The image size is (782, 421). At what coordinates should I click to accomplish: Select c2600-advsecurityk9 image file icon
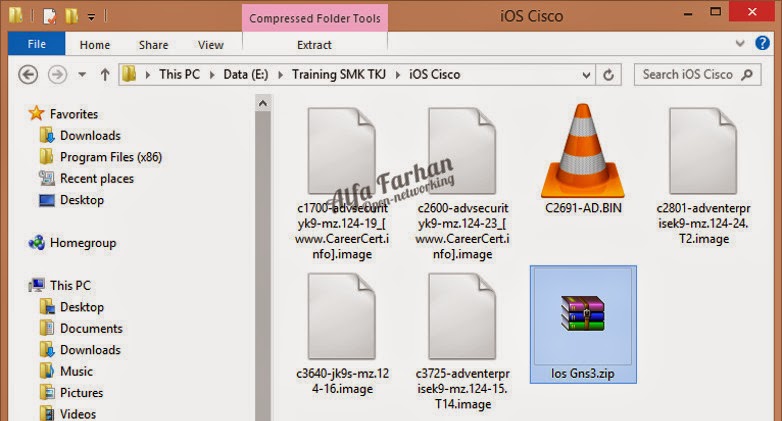[462, 151]
